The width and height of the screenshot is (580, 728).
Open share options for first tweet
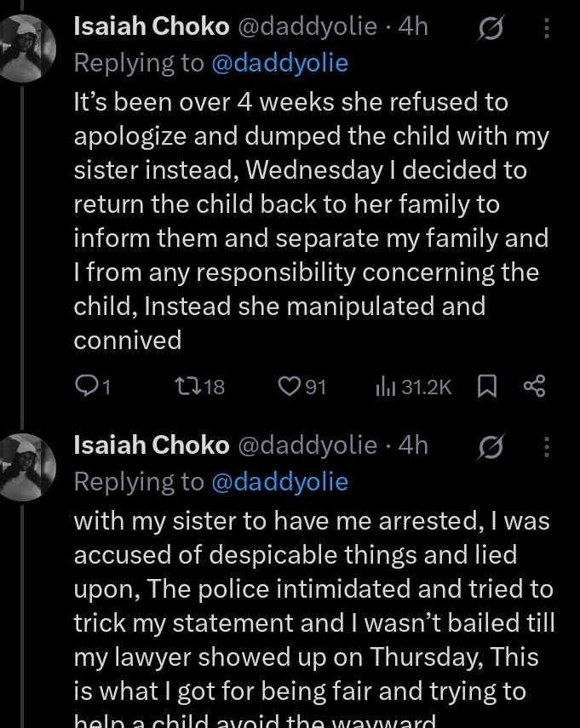pyautogui.click(x=534, y=387)
